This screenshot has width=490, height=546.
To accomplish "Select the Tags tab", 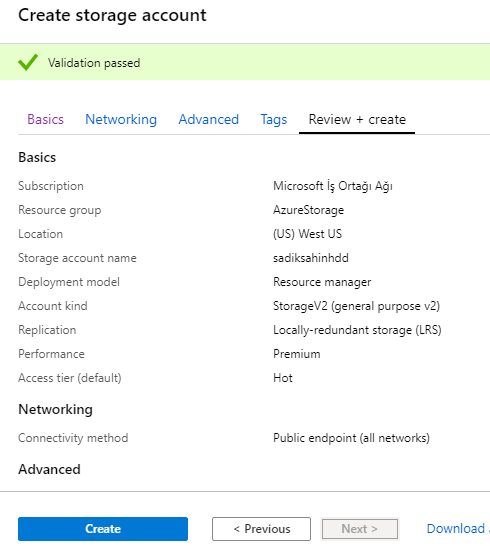I will [274, 119].
